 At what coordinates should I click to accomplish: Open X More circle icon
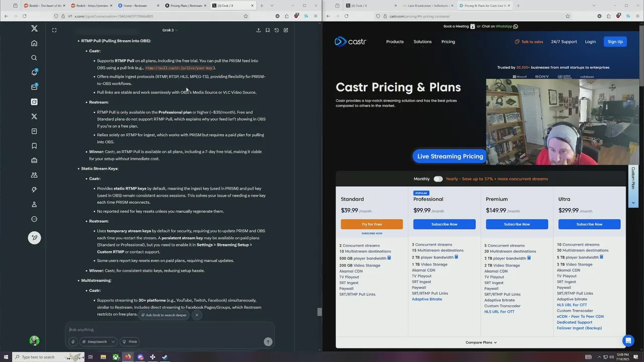tap(34, 219)
